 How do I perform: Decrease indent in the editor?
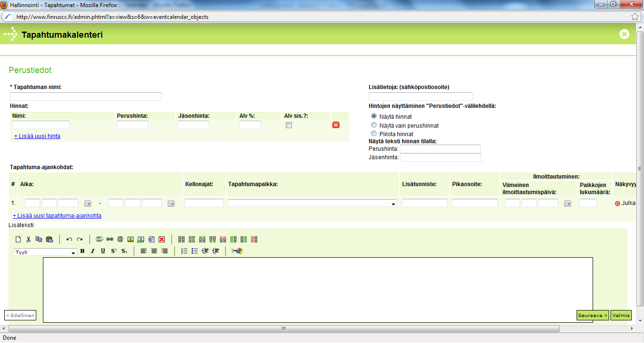[205, 251]
